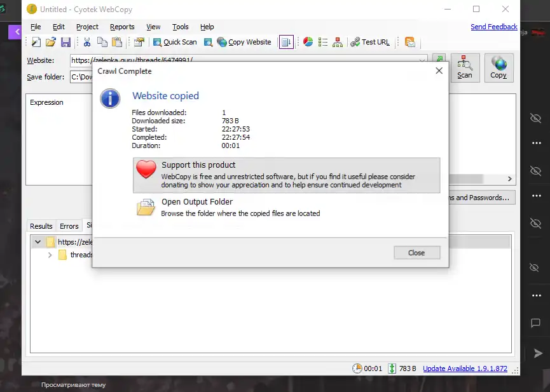Click Test URL in the toolbar
550x392 pixels.
(370, 42)
